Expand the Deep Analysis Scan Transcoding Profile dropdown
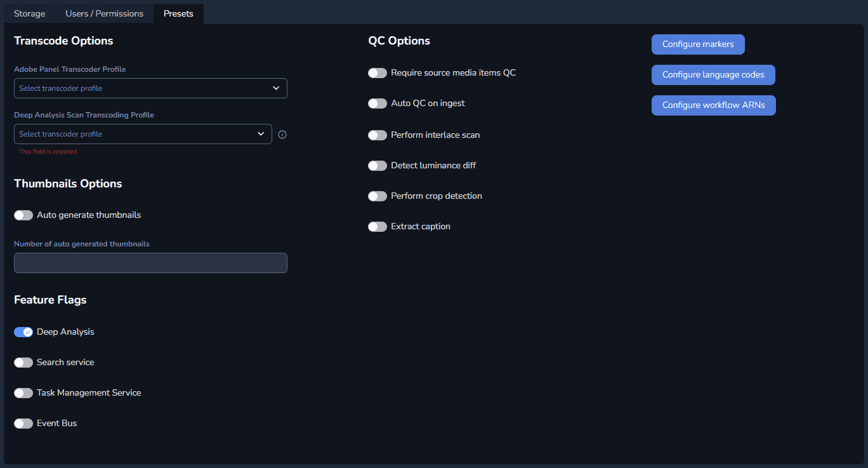 143,134
